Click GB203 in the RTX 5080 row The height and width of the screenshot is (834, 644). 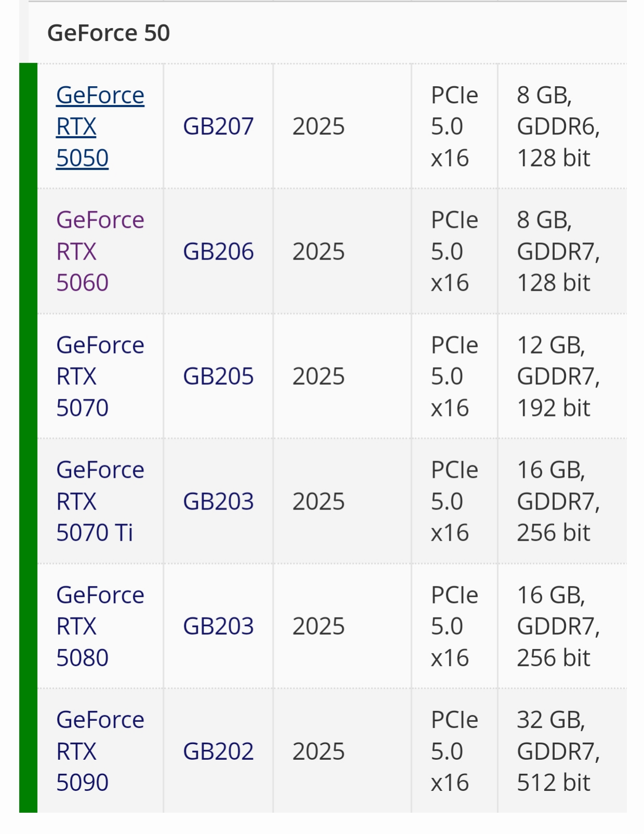(x=218, y=626)
